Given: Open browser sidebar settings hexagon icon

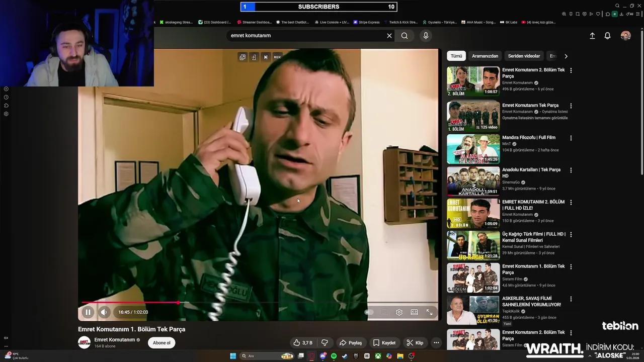Looking at the screenshot, I should coord(6,114).
